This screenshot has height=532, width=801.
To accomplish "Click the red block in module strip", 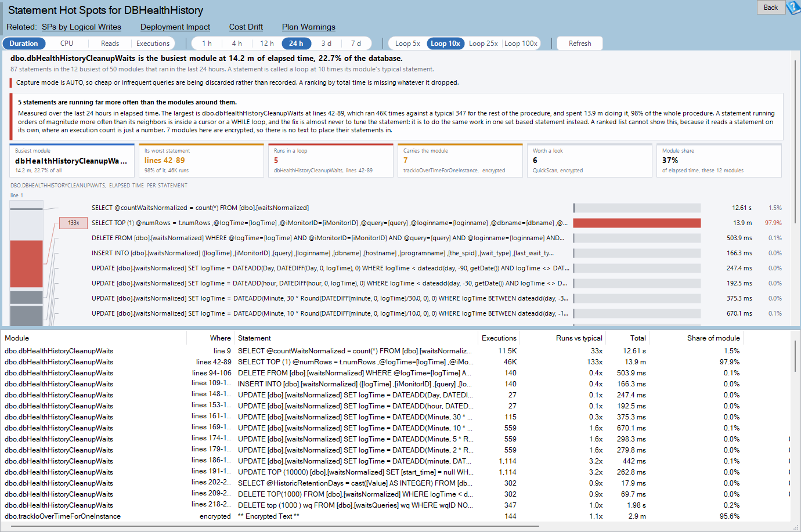I will (26, 263).
